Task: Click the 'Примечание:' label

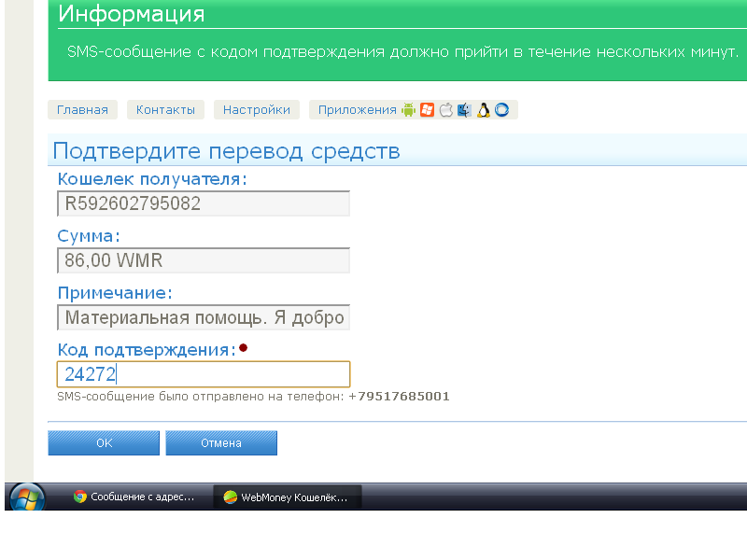Action: tap(115, 293)
